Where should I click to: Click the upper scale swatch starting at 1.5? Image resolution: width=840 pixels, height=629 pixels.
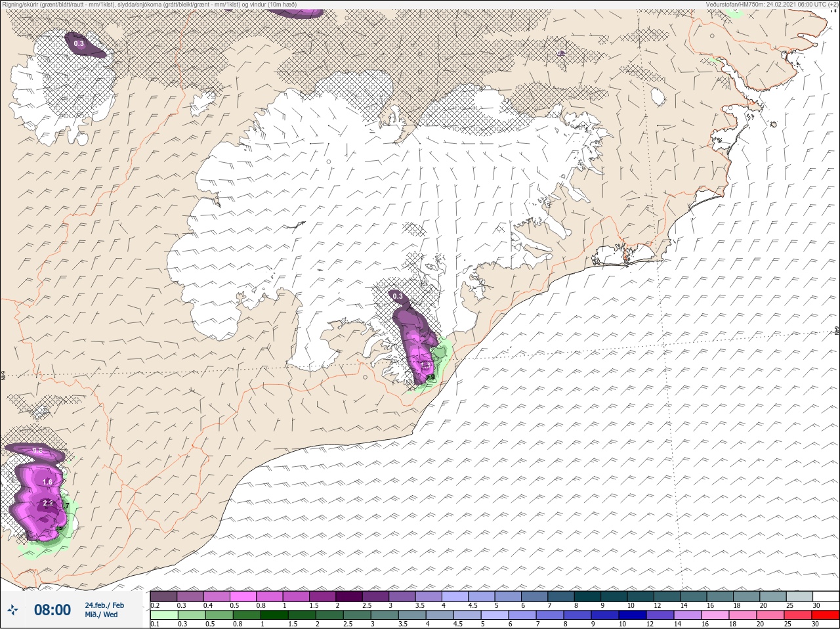point(322,596)
